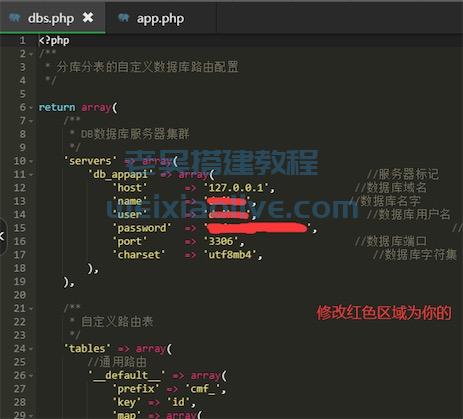Click the 'host' key on line 12
Image resolution: width=463 pixels, height=419 pixels.
(130, 188)
